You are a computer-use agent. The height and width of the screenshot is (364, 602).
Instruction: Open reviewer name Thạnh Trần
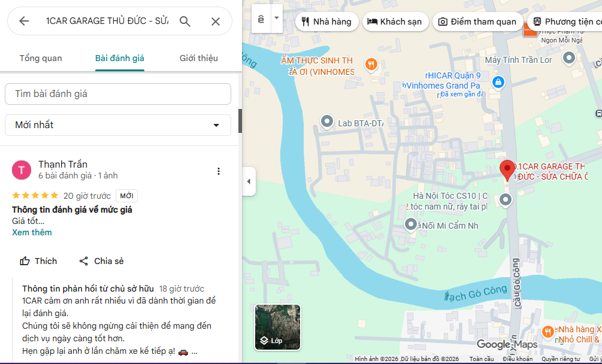pos(63,164)
